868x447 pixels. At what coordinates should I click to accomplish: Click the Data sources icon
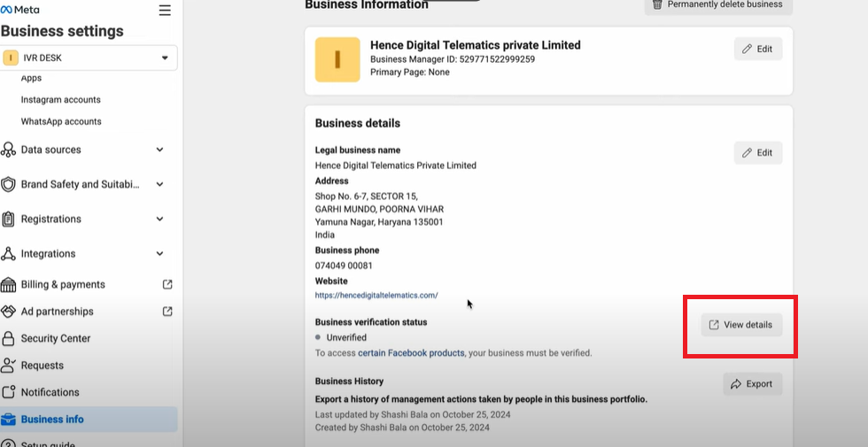[8, 150]
